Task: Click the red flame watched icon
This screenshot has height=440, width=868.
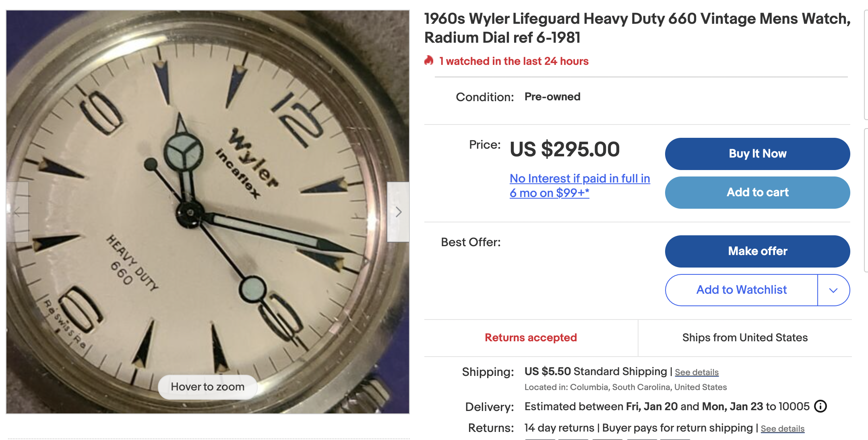Action: [429, 61]
